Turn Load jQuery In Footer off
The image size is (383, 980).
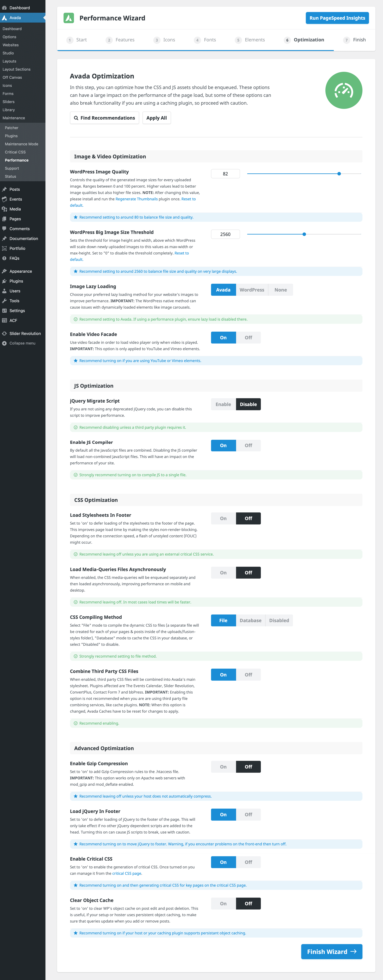coord(248,815)
